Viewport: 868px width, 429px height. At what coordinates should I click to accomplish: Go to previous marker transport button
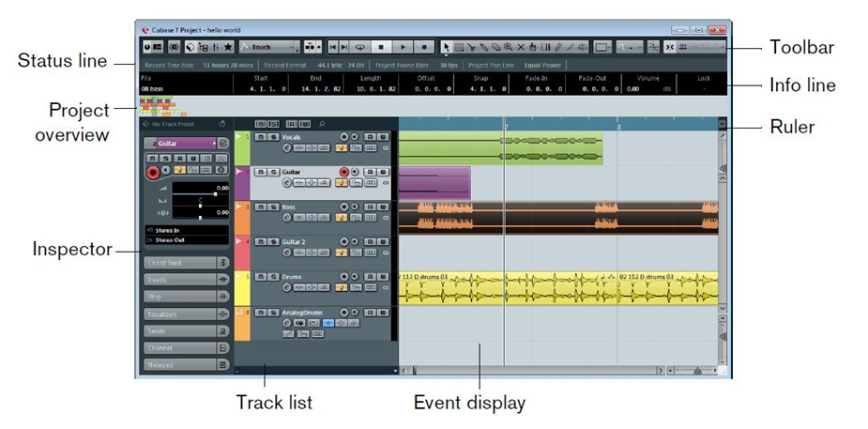click(x=333, y=47)
